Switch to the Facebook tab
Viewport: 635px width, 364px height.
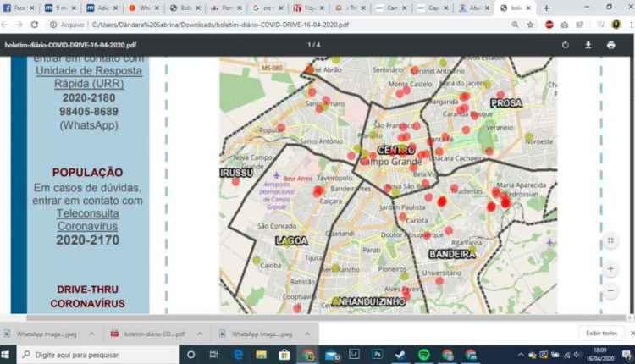click(19, 8)
